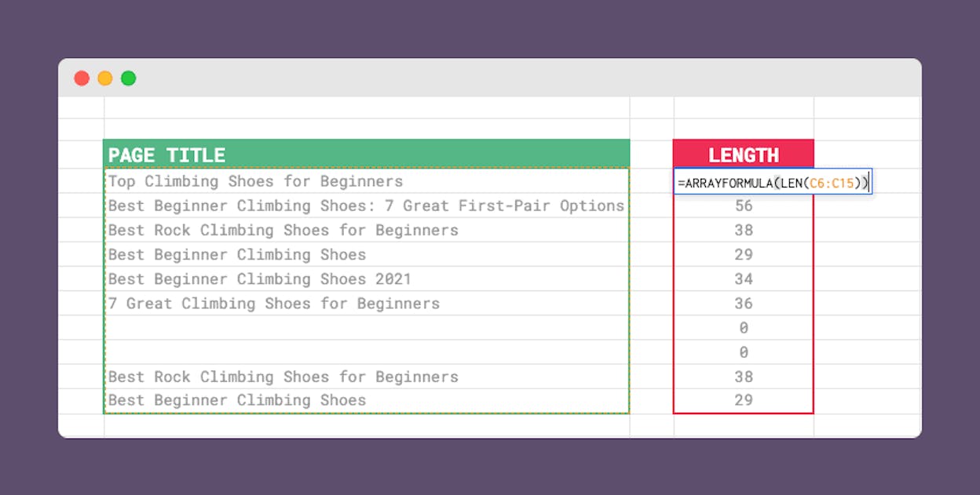Click the 29 cell directly above 34
Image resolution: width=980 pixels, height=495 pixels.
(744, 254)
